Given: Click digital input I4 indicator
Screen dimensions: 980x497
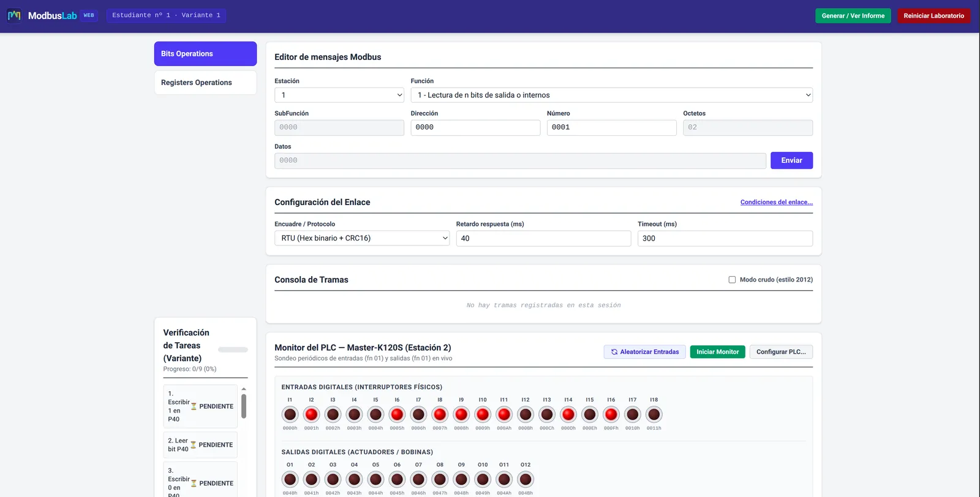Looking at the screenshot, I should click(355, 414).
